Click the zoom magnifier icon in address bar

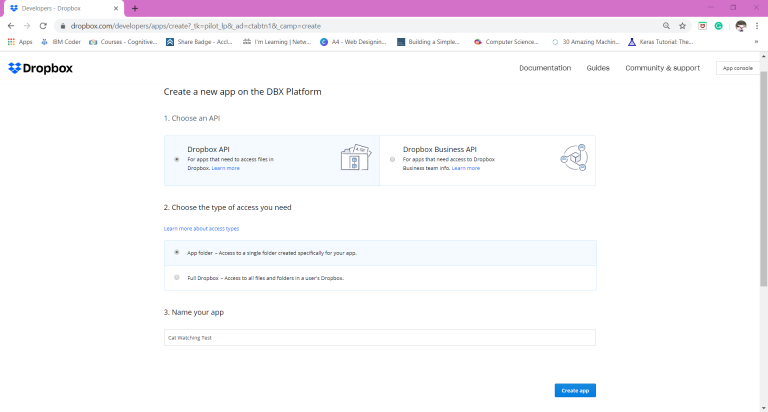click(666, 26)
